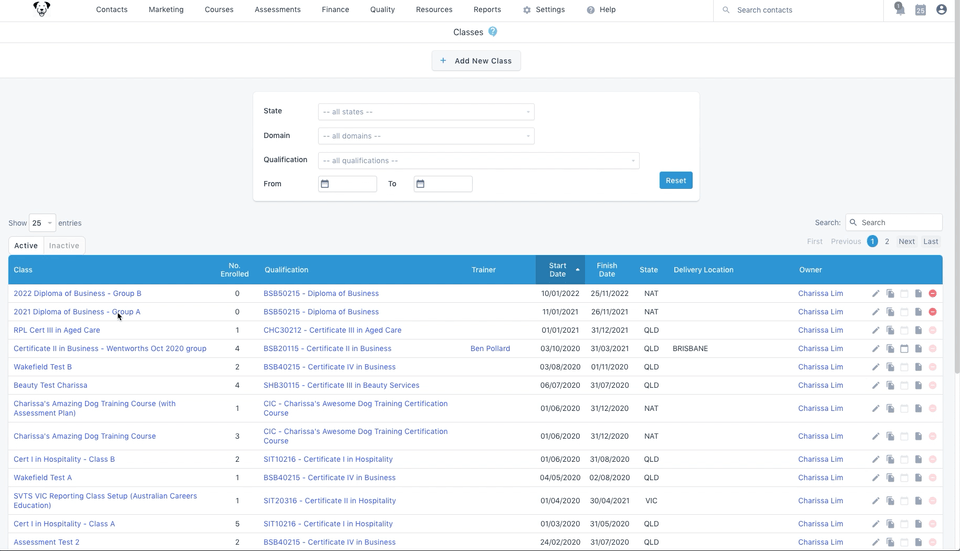Open 2021 Diploma of Business - Group A link
The image size is (960, 551).
click(77, 312)
